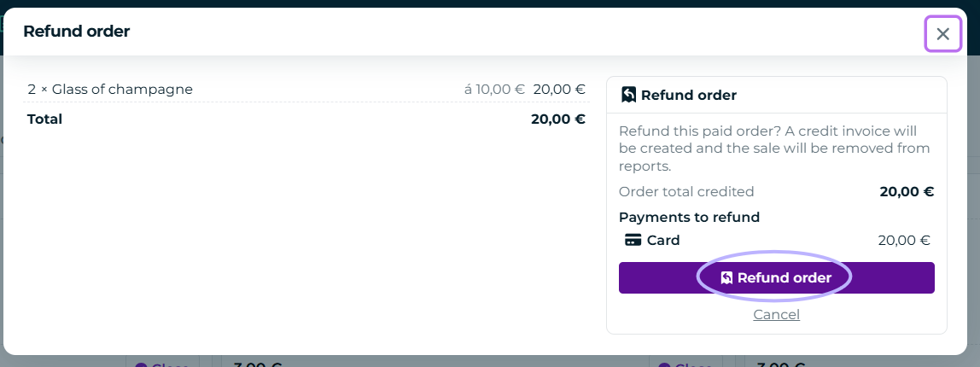The height and width of the screenshot is (367, 980).
Task: Click the bold Total label
Action: 45,119
